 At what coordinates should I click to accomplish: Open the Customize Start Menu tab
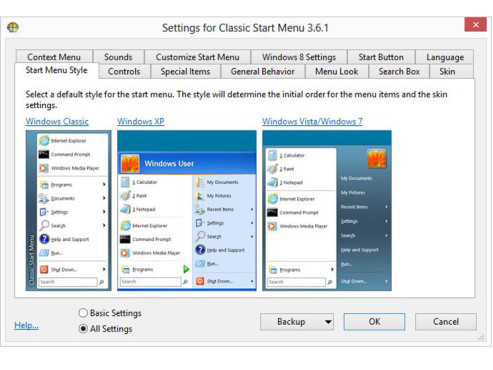[x=197, y=57]
